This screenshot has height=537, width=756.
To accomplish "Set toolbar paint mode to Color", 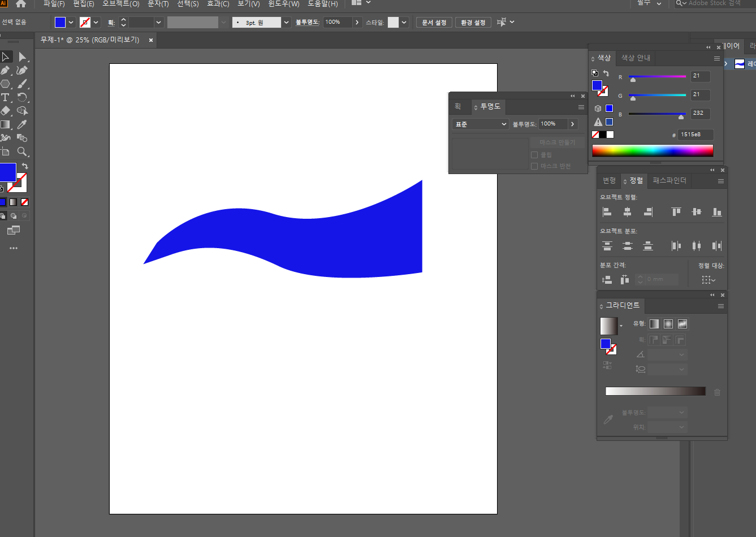I will [x=3, y=202].
